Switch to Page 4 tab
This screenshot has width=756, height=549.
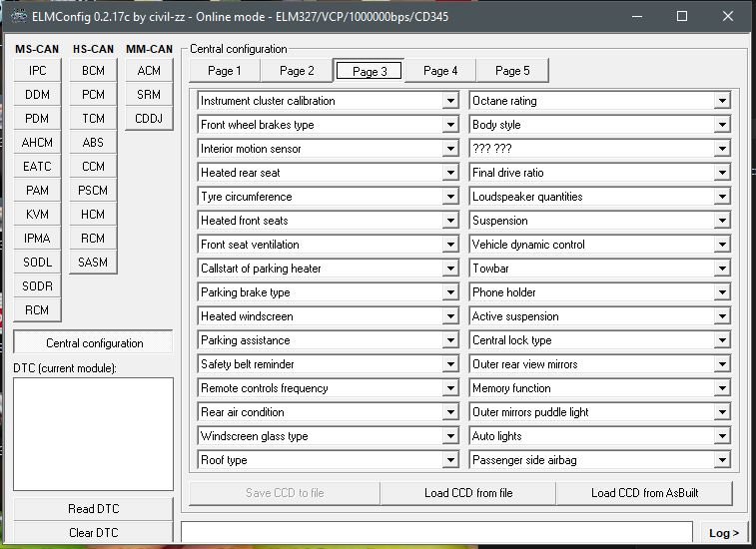tap(440, 71)
